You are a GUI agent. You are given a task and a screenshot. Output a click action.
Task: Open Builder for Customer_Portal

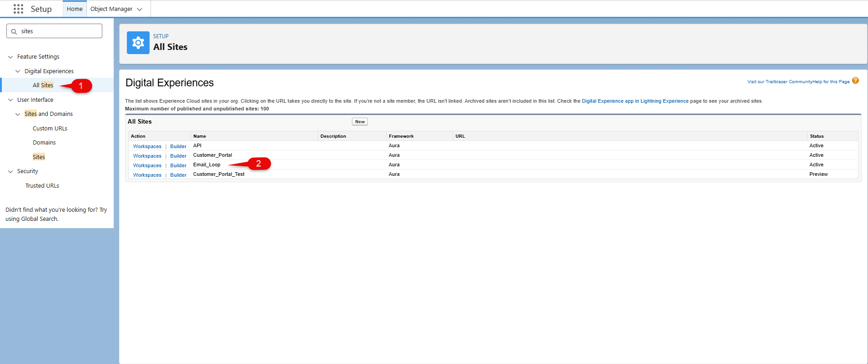tap(178, 156)
